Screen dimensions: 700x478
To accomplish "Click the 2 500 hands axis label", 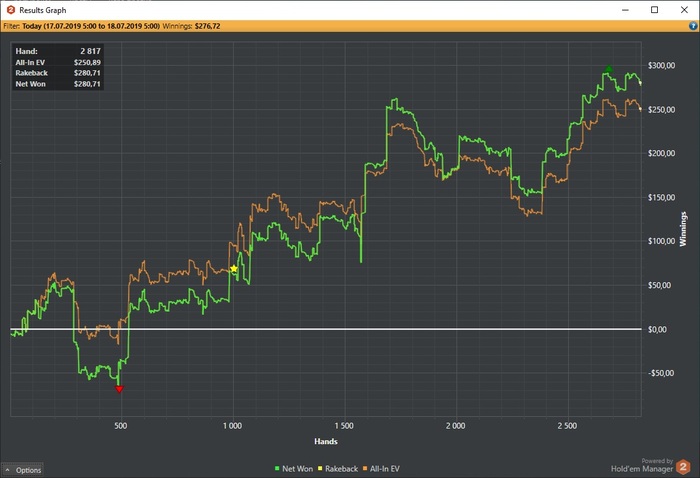I will [567, 426].
